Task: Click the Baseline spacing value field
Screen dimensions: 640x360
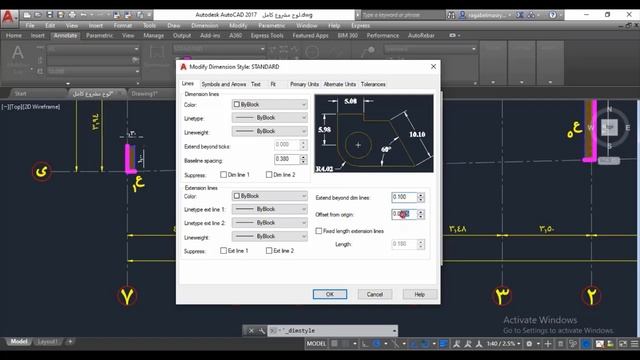Action: (x=287, y=159)
